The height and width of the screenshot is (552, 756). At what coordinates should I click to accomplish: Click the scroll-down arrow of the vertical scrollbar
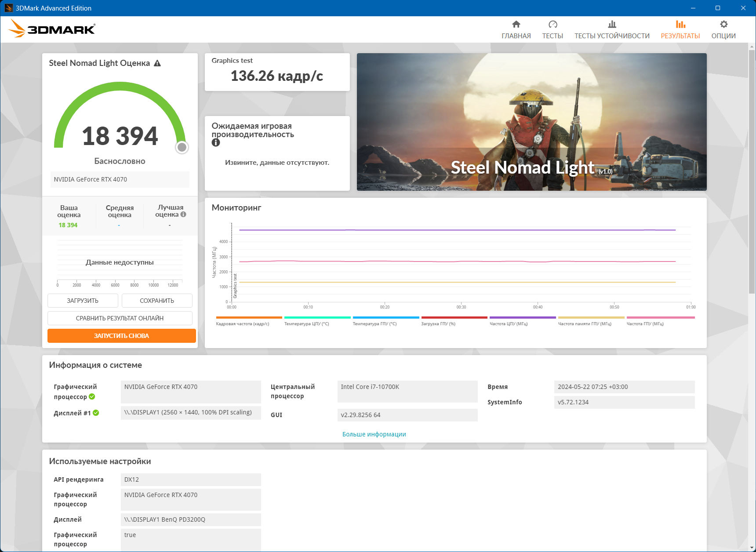[x=752, y=548]
